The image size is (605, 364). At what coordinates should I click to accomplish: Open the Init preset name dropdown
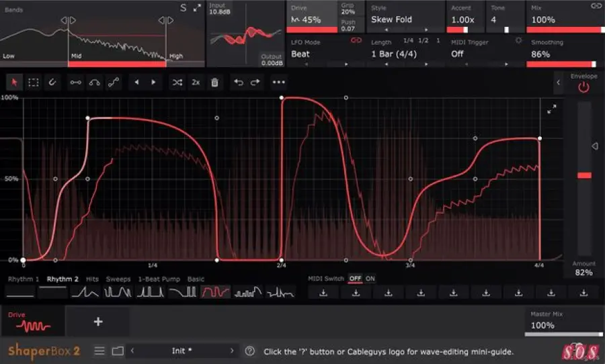182,351
